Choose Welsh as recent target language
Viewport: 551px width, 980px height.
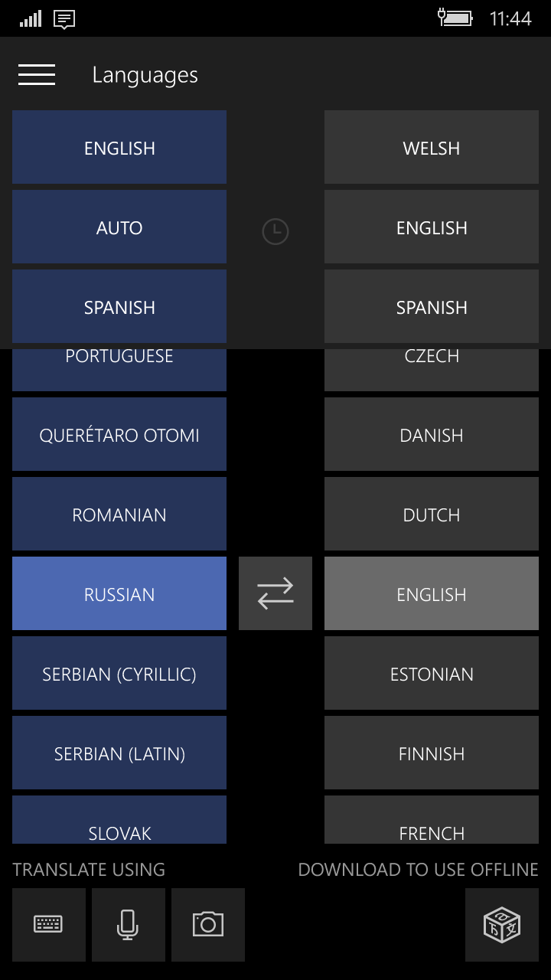[x=432, y=148]
